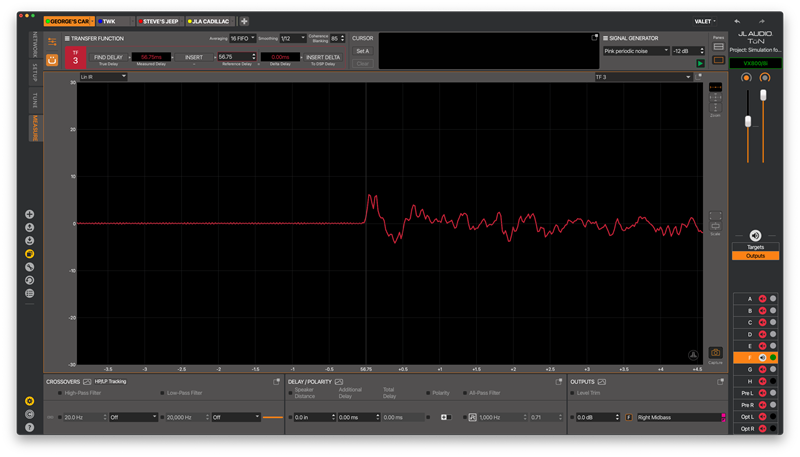Click the fit-width scale icon
This screenshot has height=457, width=800.
[715, 226]
